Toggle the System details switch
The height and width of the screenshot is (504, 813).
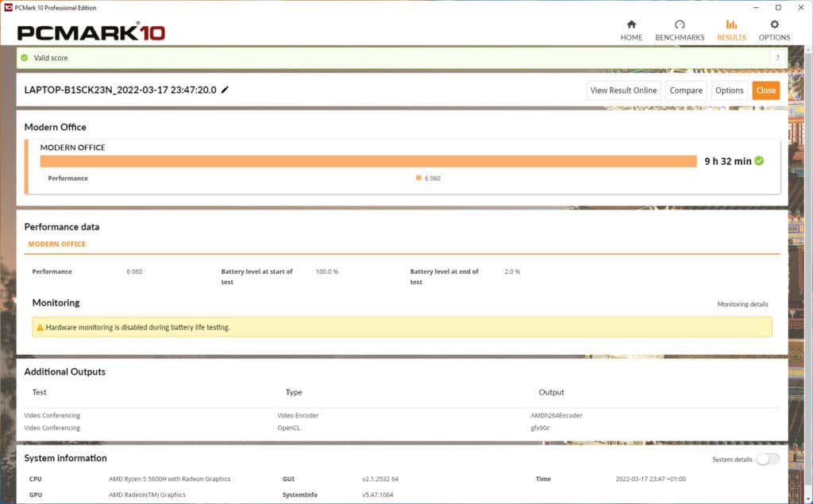coord(768,459)
